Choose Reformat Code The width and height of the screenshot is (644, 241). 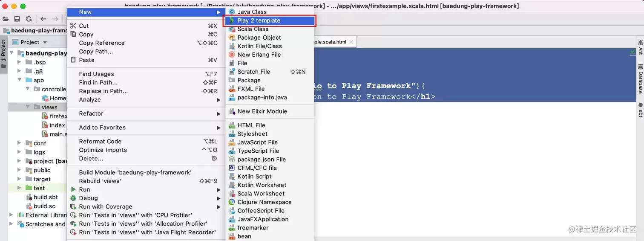[x=146, y=142]
